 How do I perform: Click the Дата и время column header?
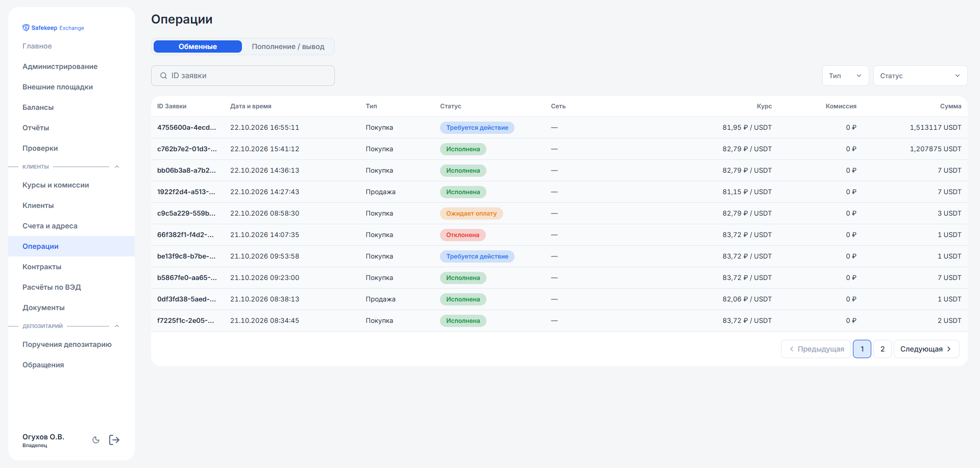251,106
